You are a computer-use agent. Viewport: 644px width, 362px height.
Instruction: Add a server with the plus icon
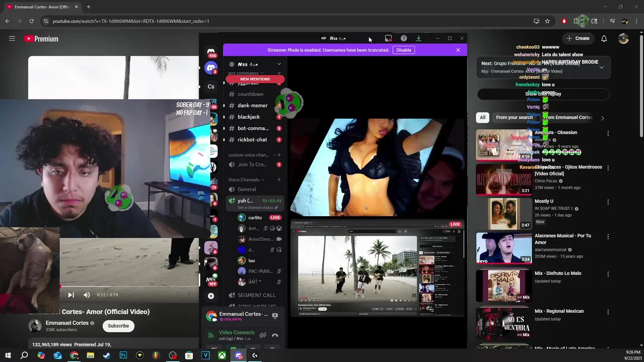click(x=211, y=296)
